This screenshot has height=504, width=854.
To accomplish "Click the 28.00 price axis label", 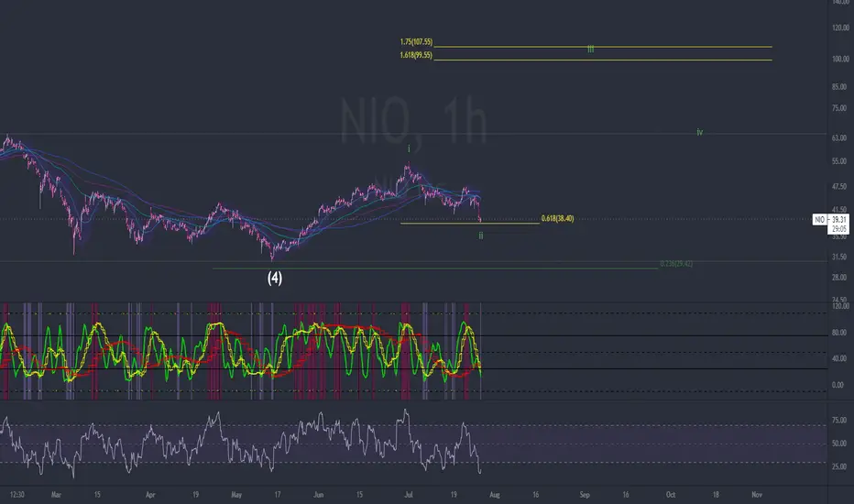I will tap(839, 278).
